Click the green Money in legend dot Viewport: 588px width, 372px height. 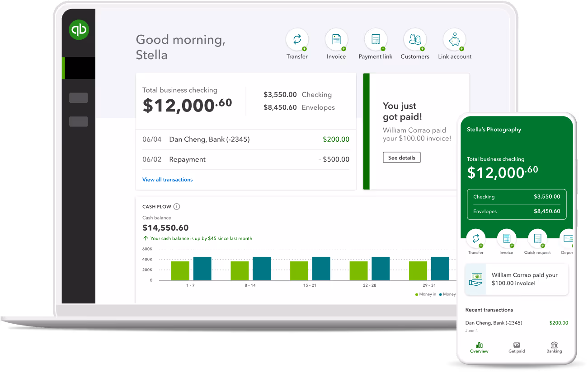pyautogui.click(x=417, y=294)
